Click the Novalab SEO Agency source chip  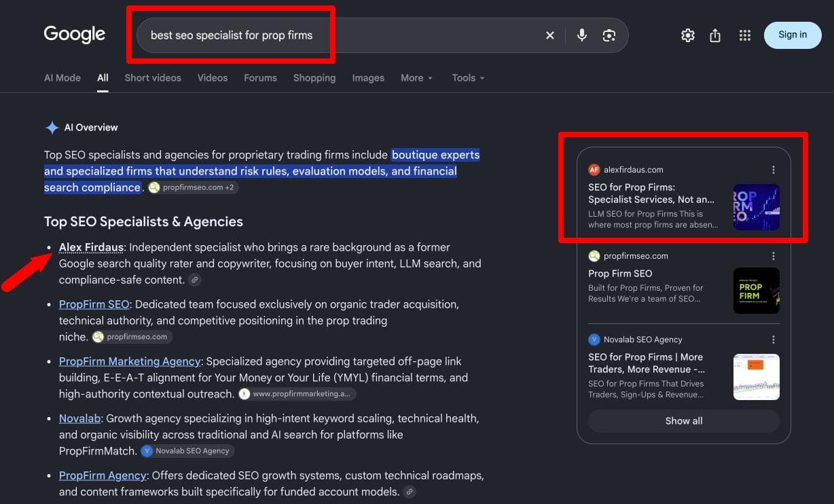pyautogui.click(x=187, y=451)
